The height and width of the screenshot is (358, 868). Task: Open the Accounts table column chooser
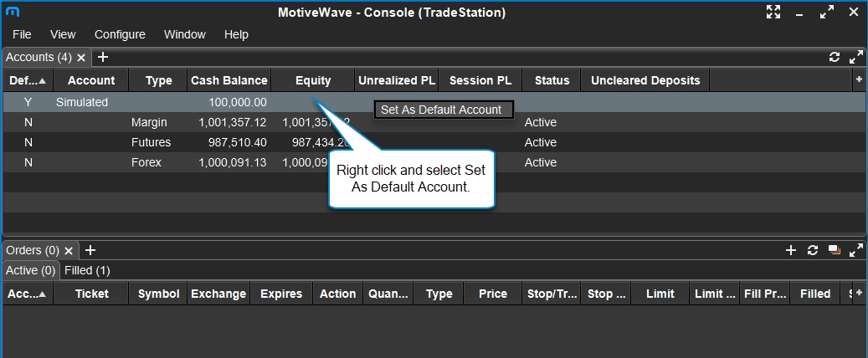coord(859,79)
